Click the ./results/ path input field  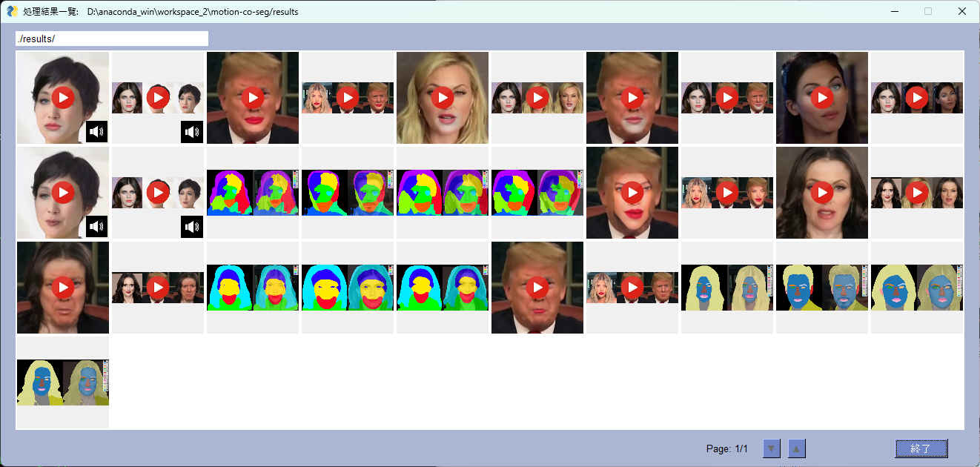111,39
